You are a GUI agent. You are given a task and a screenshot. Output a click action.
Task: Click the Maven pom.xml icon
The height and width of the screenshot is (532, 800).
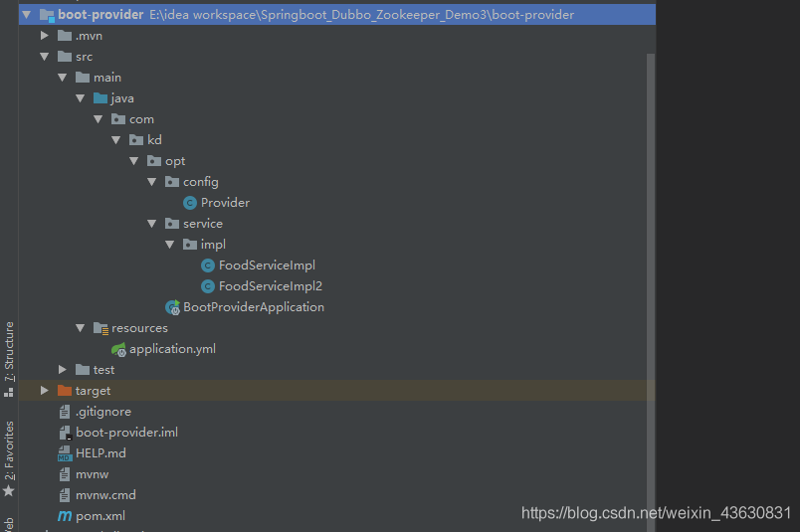(65, 516)
